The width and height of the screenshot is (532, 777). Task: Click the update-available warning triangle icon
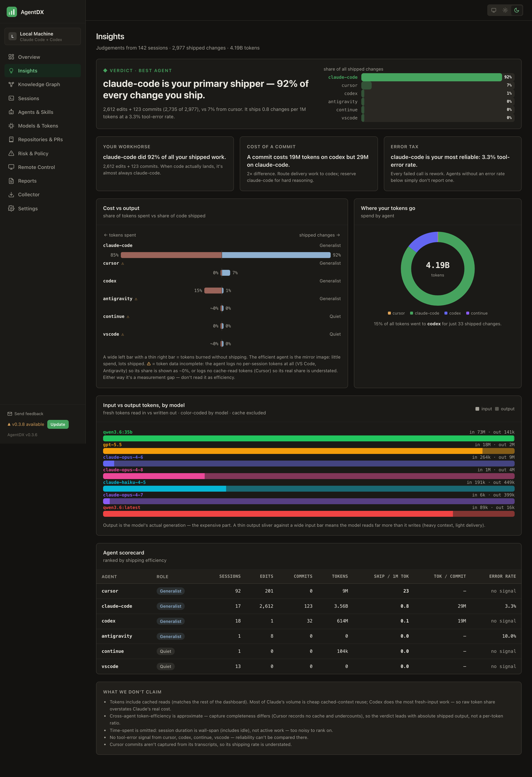point(9,424)
